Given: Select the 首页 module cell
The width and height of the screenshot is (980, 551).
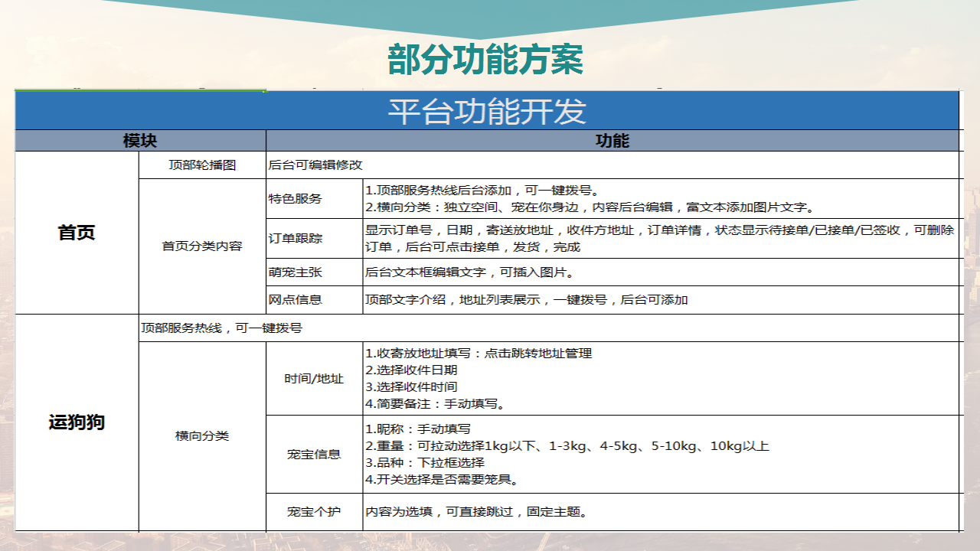Looking at the screenshot, I should pos(77,233).
